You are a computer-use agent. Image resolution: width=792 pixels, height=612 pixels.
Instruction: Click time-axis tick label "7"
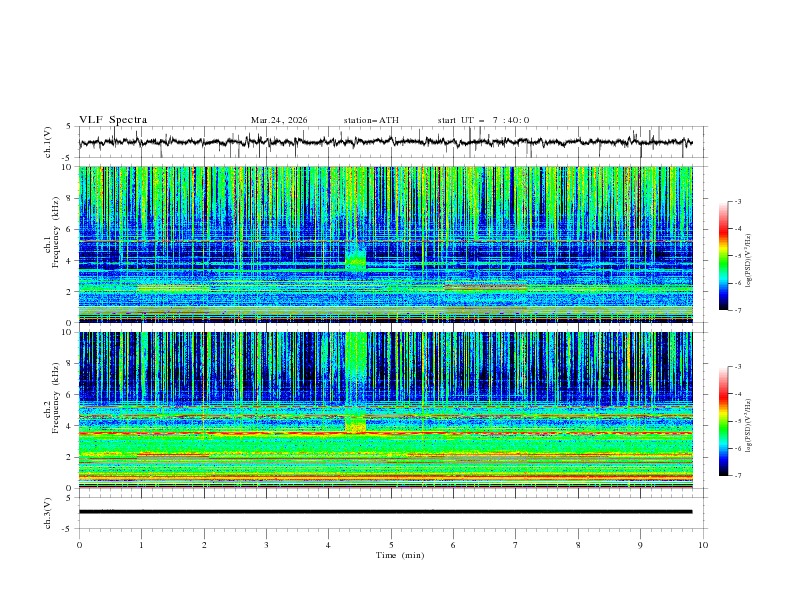[x=516, y=545]
